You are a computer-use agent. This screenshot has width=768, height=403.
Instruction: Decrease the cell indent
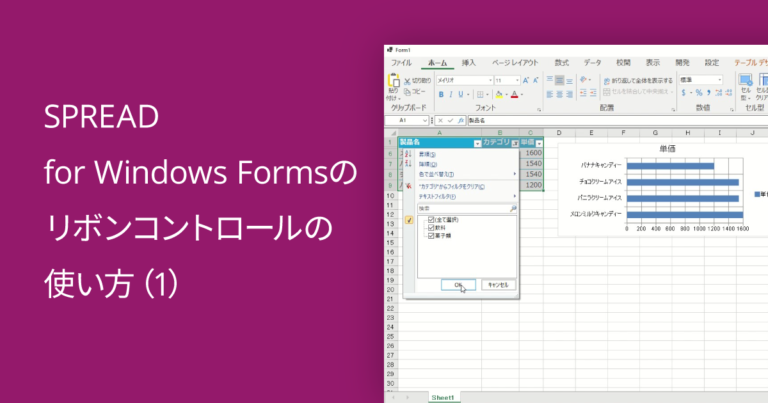coord(583,93)
